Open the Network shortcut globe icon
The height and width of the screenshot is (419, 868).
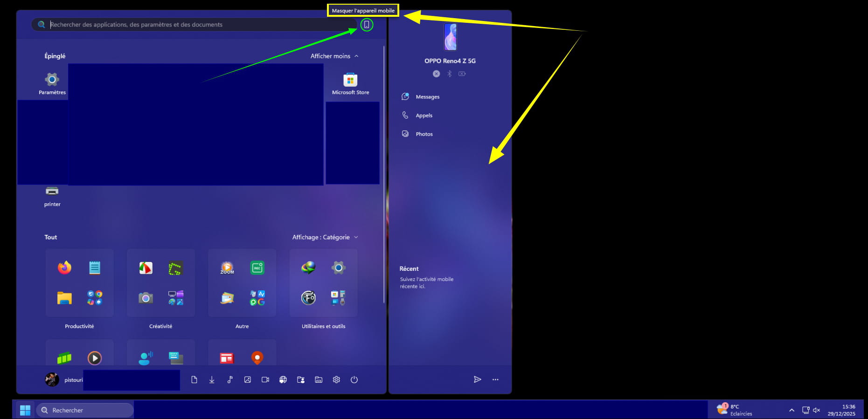coord(283,380)
